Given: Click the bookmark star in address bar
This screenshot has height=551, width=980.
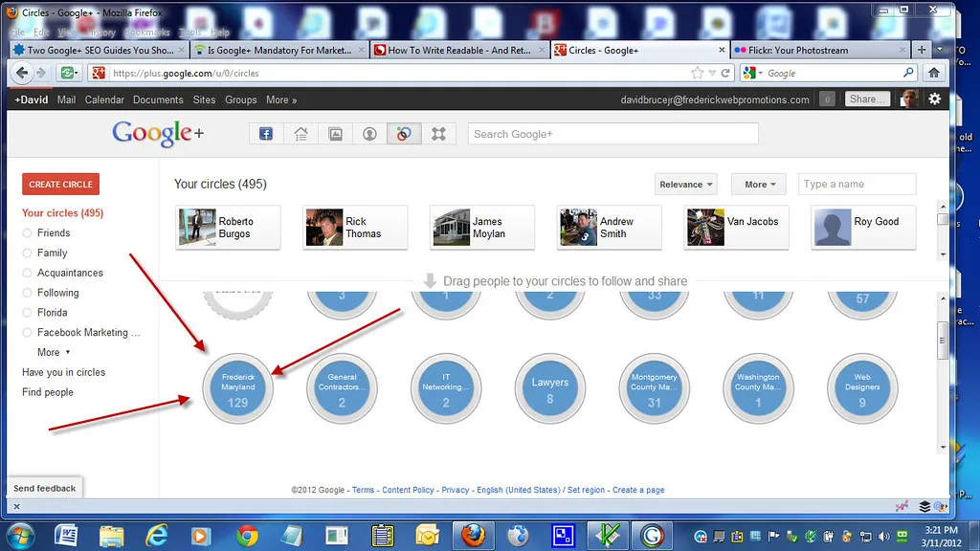Looking at the screenshot, I should [697, 73].
